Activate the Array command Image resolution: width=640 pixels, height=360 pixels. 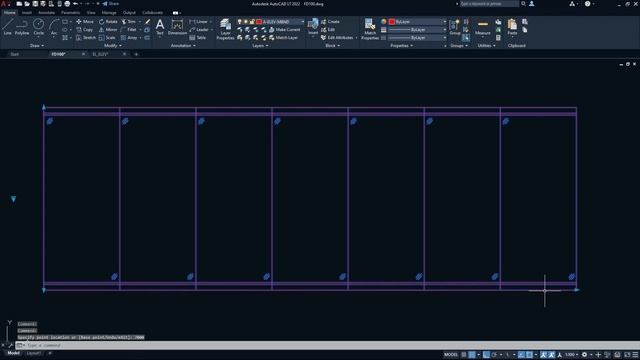click(129, 38)
